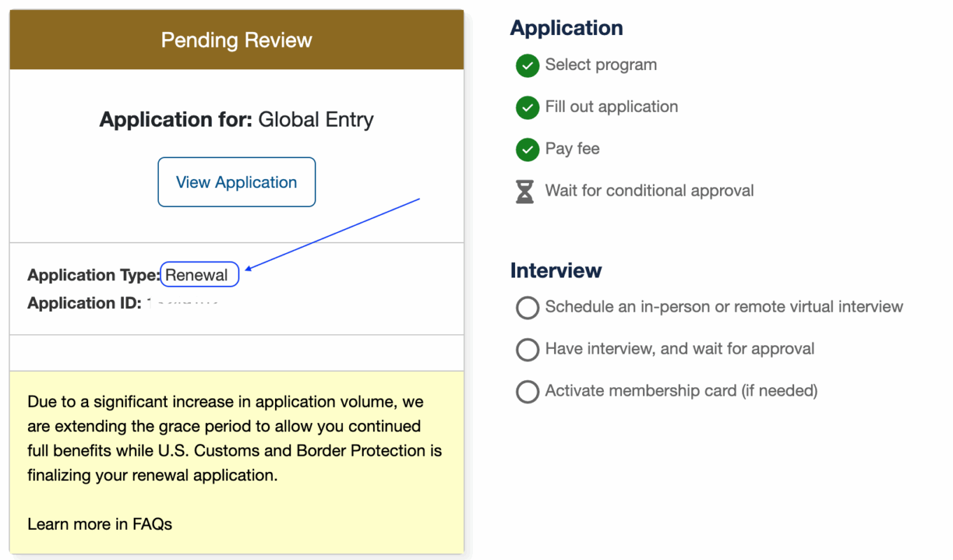The height and width of the screenshot is (560, 953).
Task: Click the empty circle beside Schedule an interview
Action: pos(527,308)
